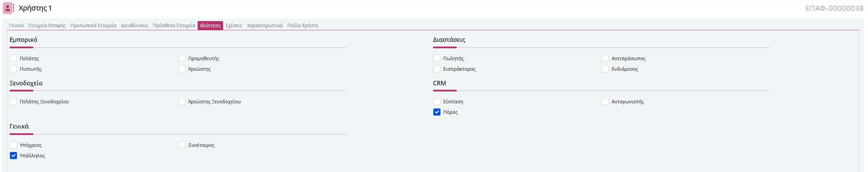Open the Γενικά tab
The height and width of the screenshot is (172, 868).
pyautogui.click(x=16, y=25)
